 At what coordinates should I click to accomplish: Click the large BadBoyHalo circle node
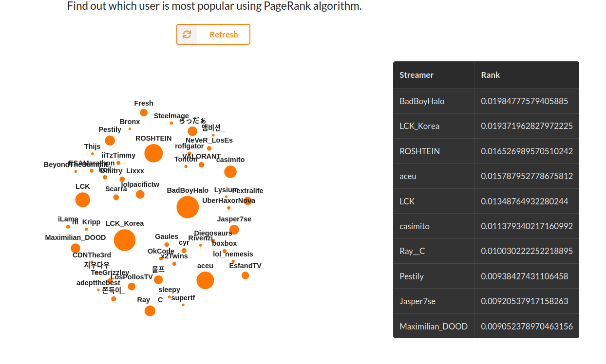187,207
